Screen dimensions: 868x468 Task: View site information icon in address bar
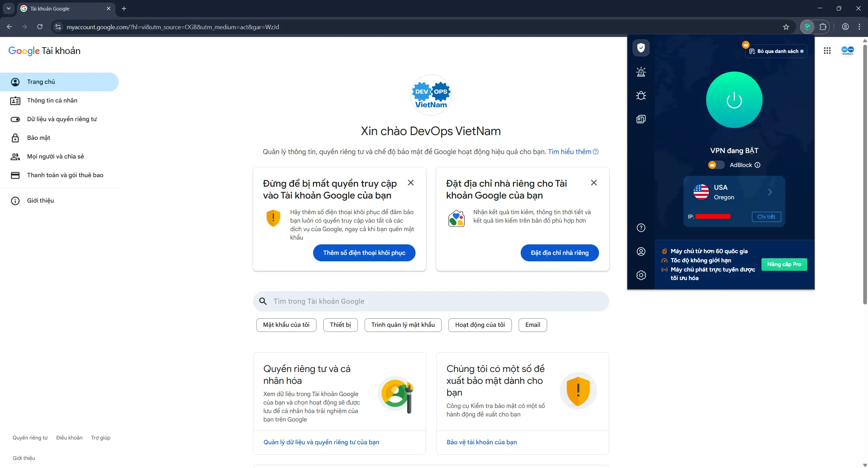pos(58,27)
